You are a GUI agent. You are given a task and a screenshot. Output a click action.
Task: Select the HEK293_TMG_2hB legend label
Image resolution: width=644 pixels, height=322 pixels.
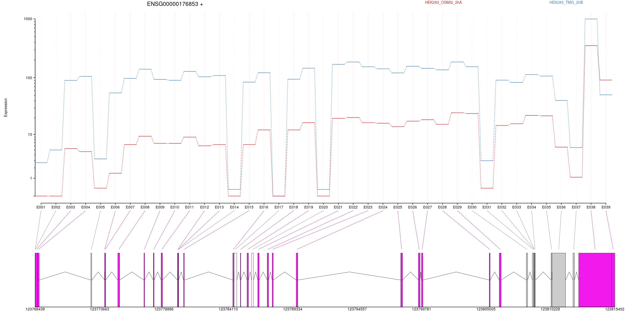tap(566, 2)
